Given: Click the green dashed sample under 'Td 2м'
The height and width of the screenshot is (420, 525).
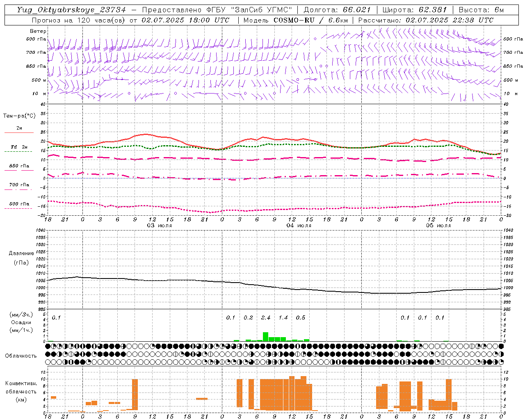Looking at the screenshot, I should [18, 152].
